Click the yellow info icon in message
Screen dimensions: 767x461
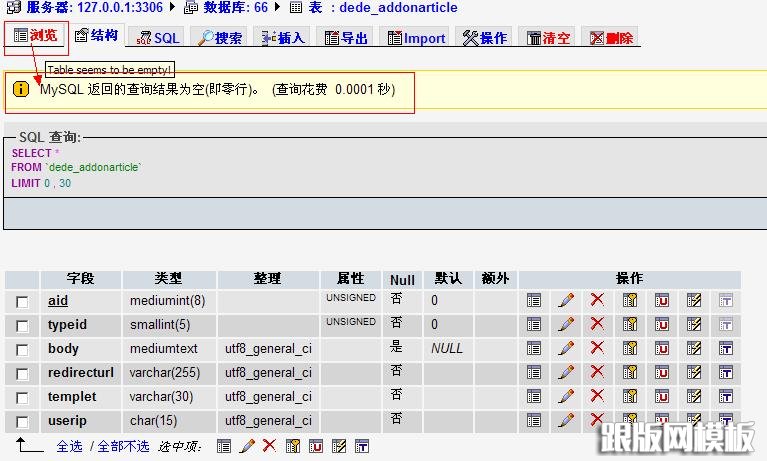point(21,89)
